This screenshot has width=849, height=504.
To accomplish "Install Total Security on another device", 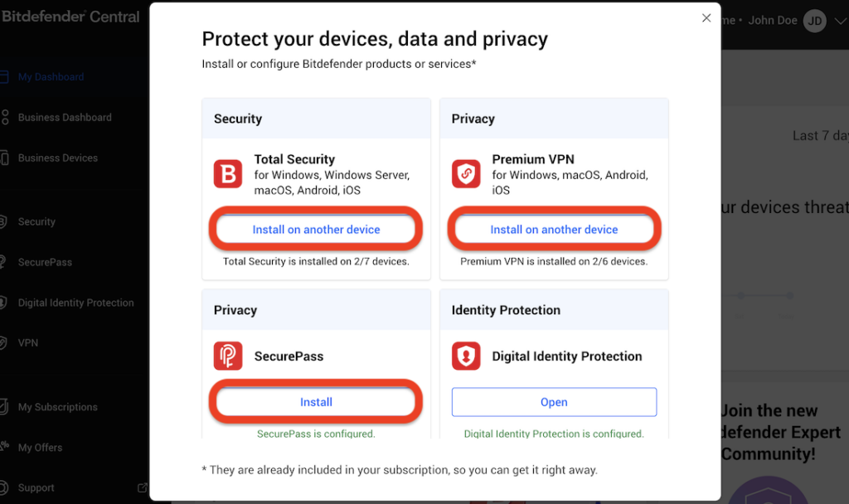I will click(x=316, y=228).
